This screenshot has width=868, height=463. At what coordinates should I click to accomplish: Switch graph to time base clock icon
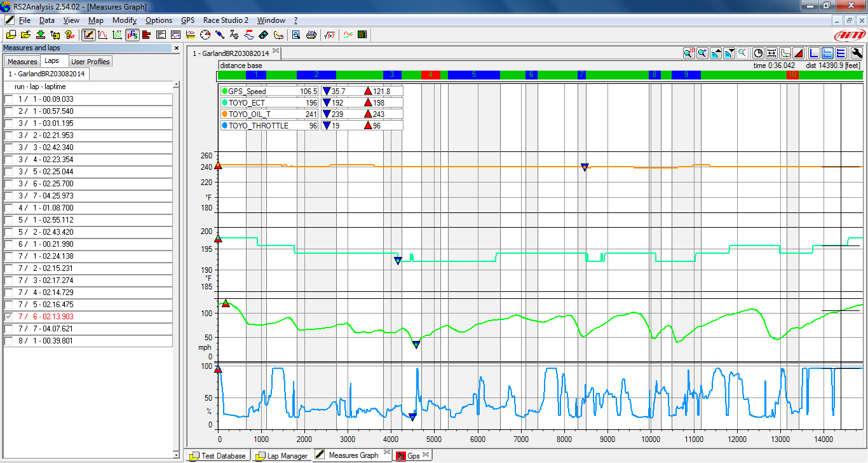tap(758, 53)
